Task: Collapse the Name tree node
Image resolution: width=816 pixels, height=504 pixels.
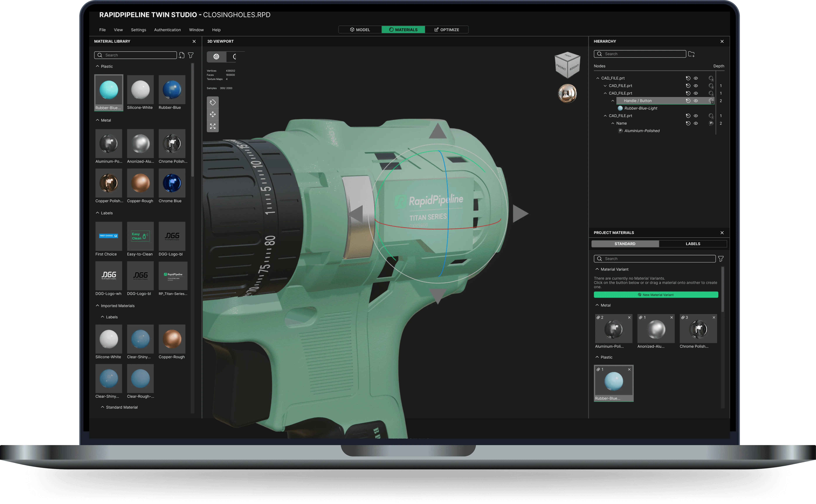Action: tap(613, 123)
